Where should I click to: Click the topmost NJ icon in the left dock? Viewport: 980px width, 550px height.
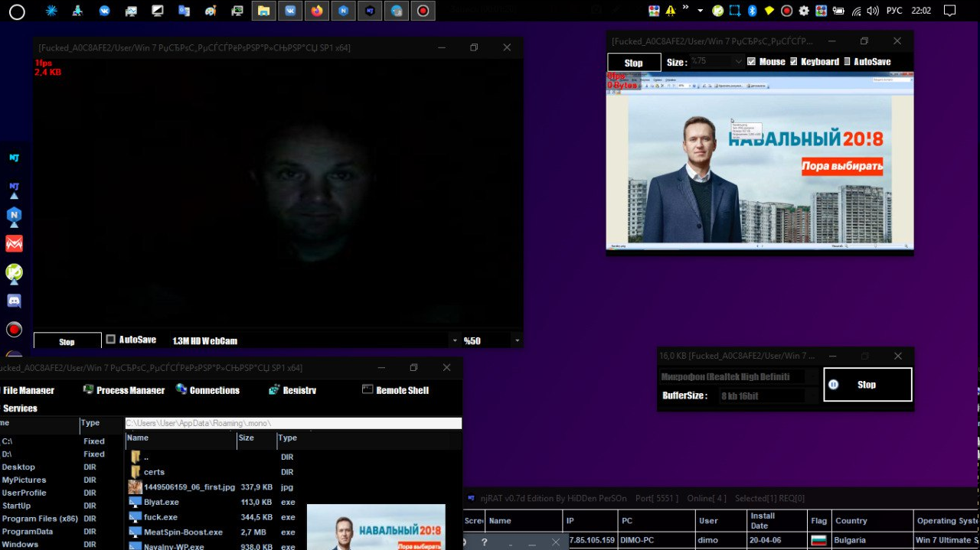pos(14,158)
